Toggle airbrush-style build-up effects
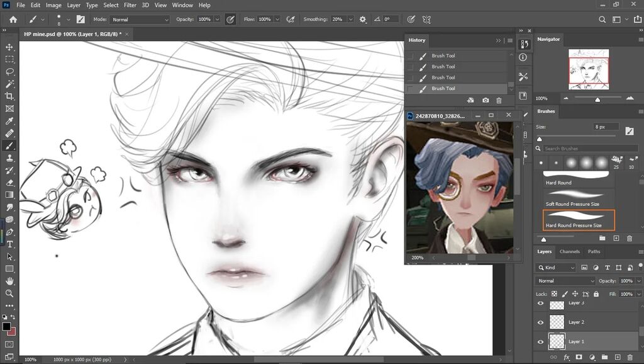Image resolution: width=644 pixels, height=364 pixels. point(291,20)
